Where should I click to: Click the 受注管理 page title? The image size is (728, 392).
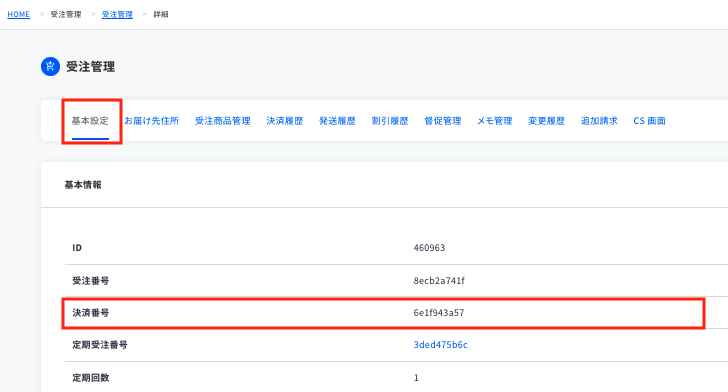91,66
